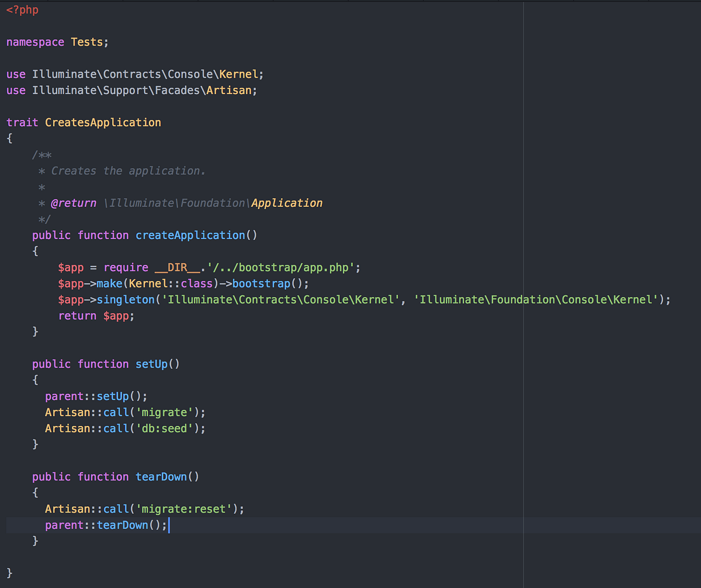701x588 pixels.
Task: Click the use Illuminate\Contracts\Console\Kernel import line
Action: (x=133, y=74)
